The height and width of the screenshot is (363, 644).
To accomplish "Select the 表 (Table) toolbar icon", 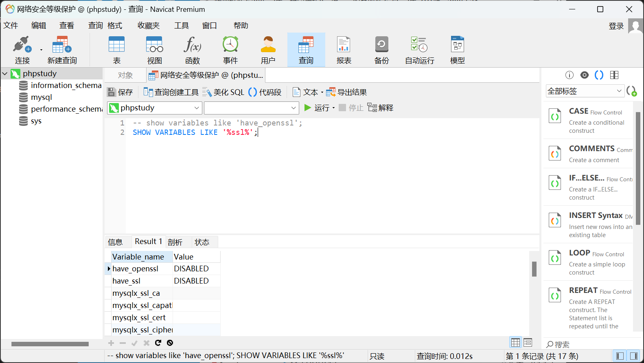I will coord(116,50).
